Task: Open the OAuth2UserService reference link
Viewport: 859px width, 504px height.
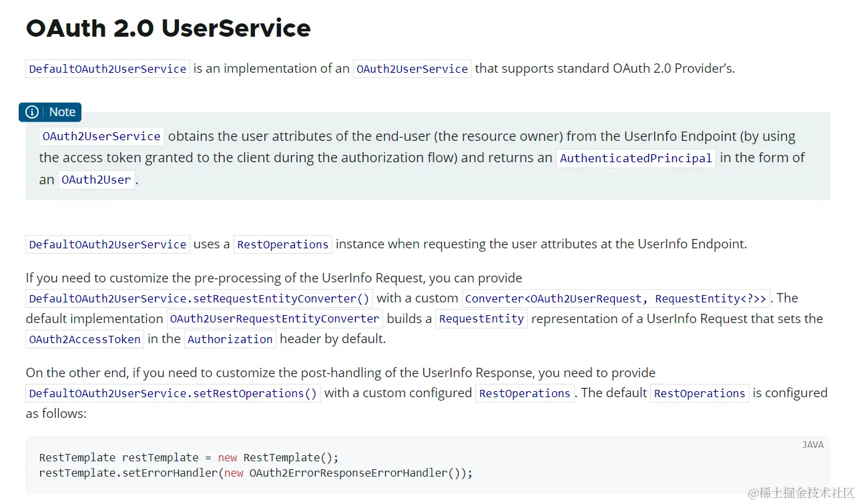Action: tap(412, 69)
